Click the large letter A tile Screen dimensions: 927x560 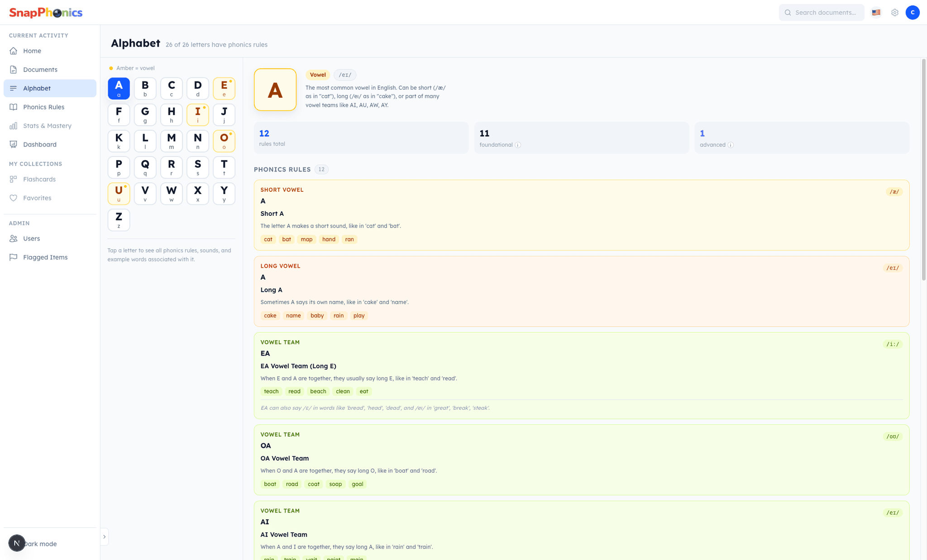pyautogui.click(x=275, y=90)
